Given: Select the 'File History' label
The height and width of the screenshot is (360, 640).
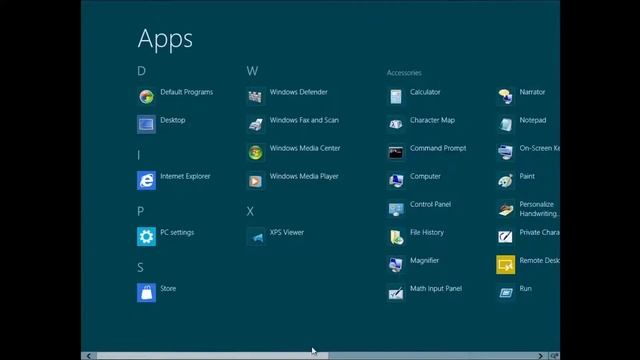Looking at the screenshot, I should (x=427, y=232).
